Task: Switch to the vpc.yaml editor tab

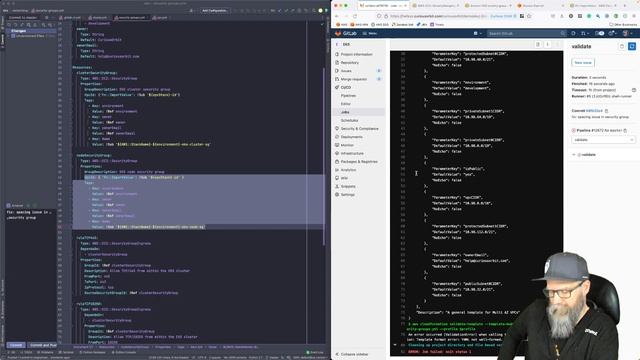Action: pyautogui.click(x=160, y=18)
